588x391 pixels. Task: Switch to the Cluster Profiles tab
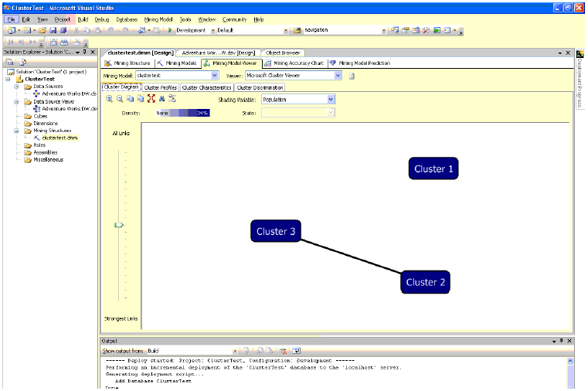[x=161, y=87]
